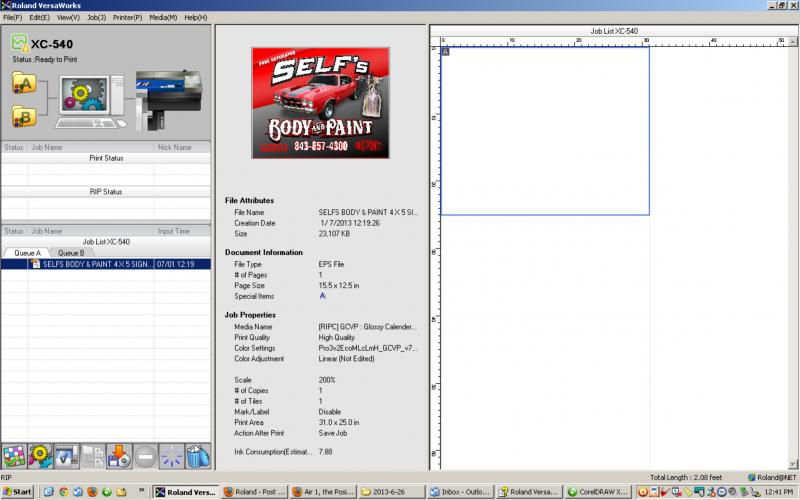Click the job file icon in the SELFS row
The image size is (800, 500).
point(35,264)
